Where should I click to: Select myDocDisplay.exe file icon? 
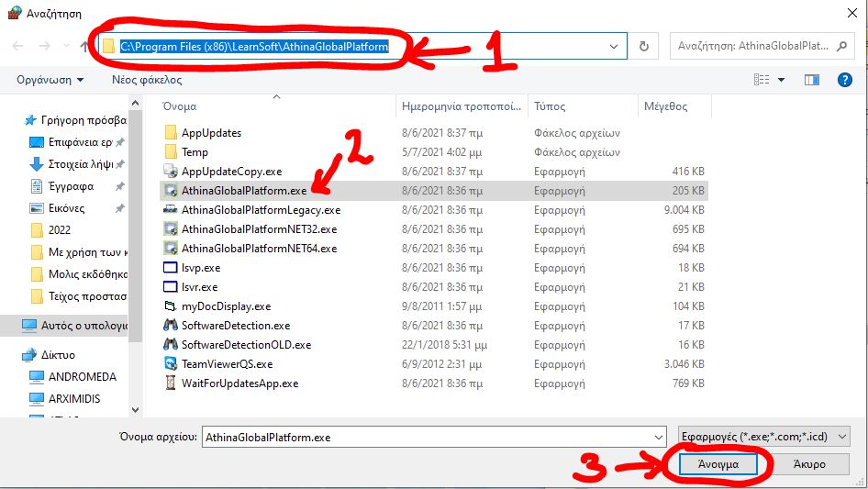[171, 306]
